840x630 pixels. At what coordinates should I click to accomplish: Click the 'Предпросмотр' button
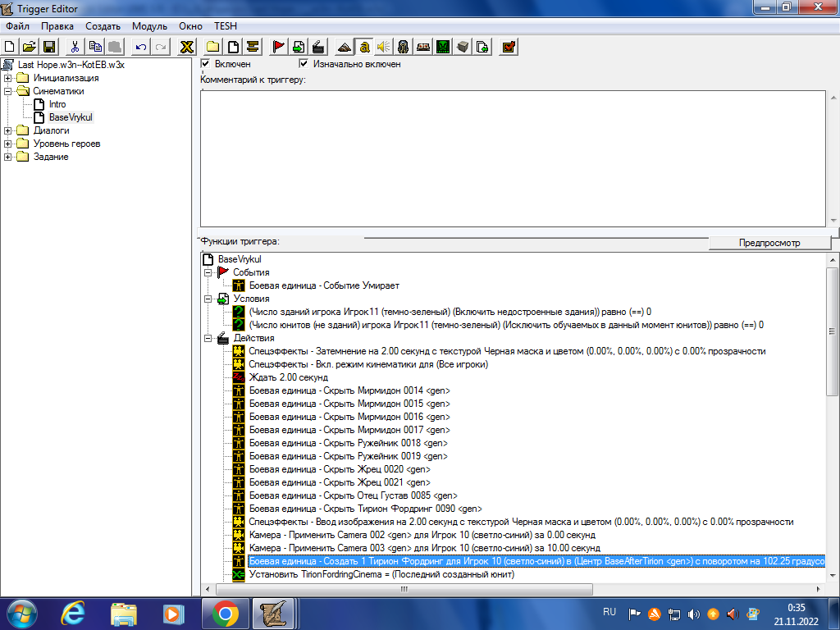[769, 243]
